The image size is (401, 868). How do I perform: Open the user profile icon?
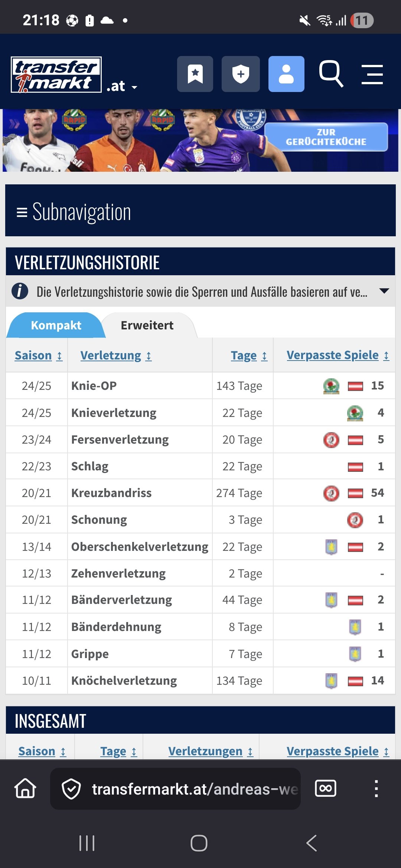(286, 74)
